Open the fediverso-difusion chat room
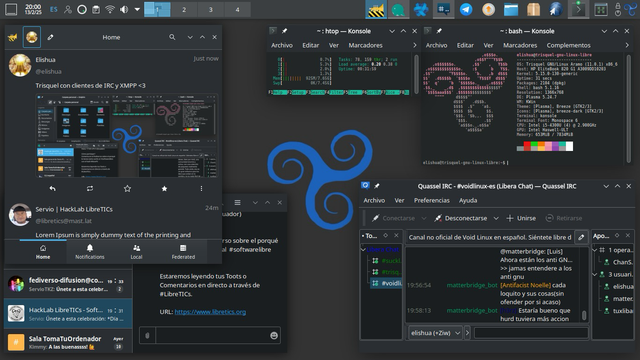The image size is (640, 360). click(68, 284)
